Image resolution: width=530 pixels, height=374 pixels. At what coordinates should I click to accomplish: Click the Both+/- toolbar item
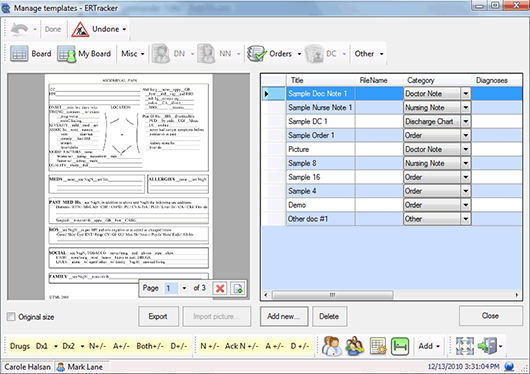click(150, 346)
